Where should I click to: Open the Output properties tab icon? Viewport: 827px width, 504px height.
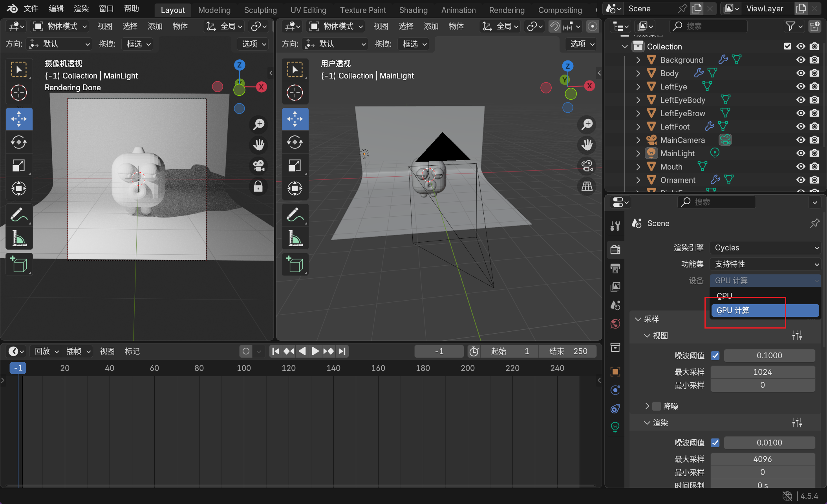[x=615, y=268]
